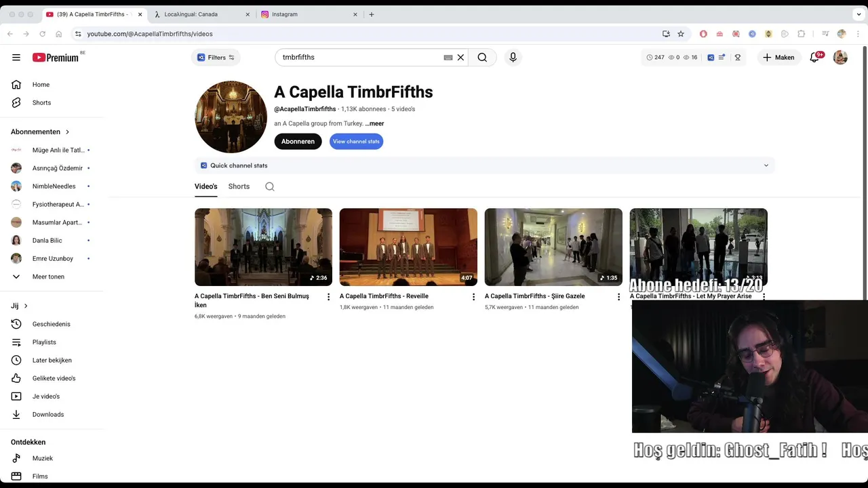Open Geschiedenis in the sidebar

pyautogui.click(x=52, y=324)
